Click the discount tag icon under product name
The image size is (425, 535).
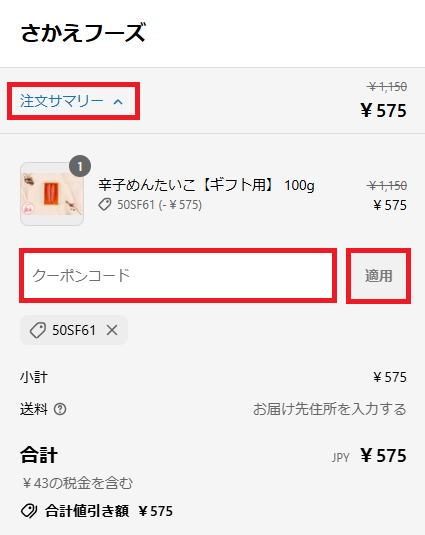point(105,205)
